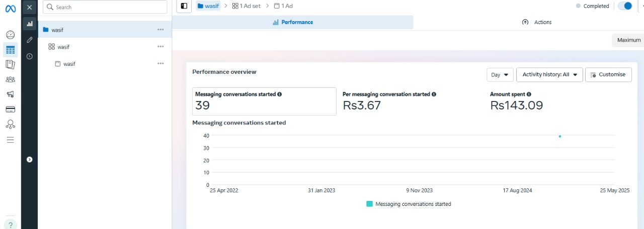Select the bar chart view icon

pos(29,24)
